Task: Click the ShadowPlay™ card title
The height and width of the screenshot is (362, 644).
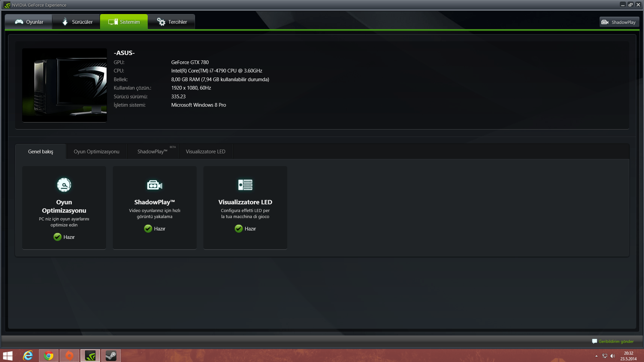Action: coord(155,202)
